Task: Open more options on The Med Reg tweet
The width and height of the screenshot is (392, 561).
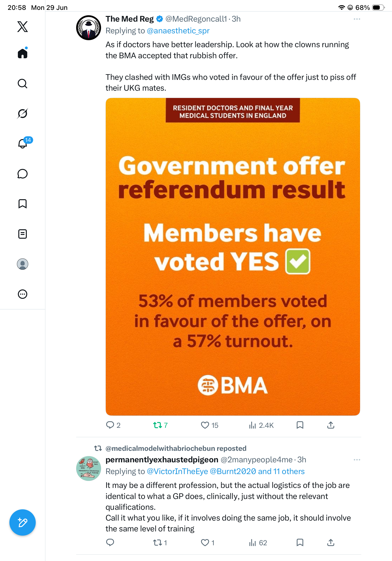Action: tap(357, 19)
